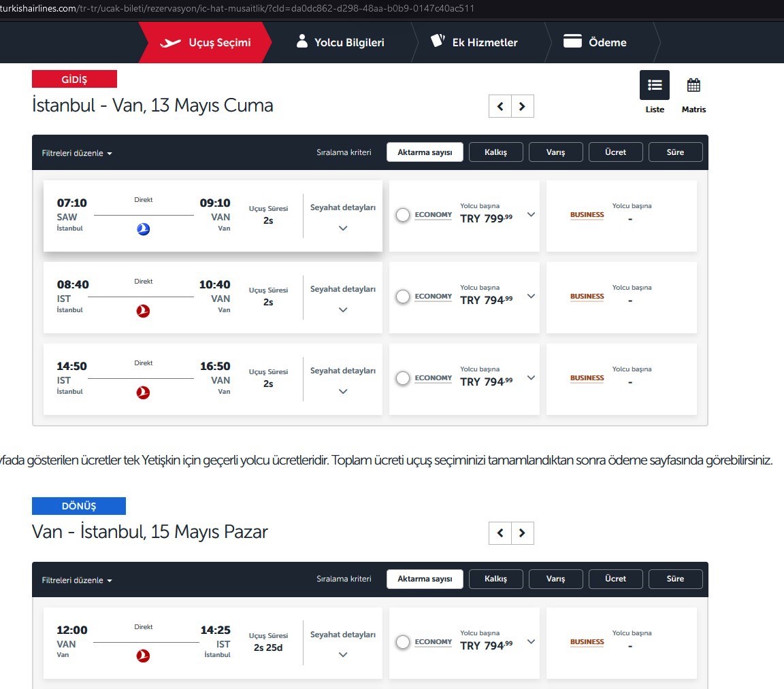This screenshot has height=689, width=784.
Task: Click the heading 'Van - İstanbul, 15 Mayıs Pazar'
Action: tap(150, 532)
